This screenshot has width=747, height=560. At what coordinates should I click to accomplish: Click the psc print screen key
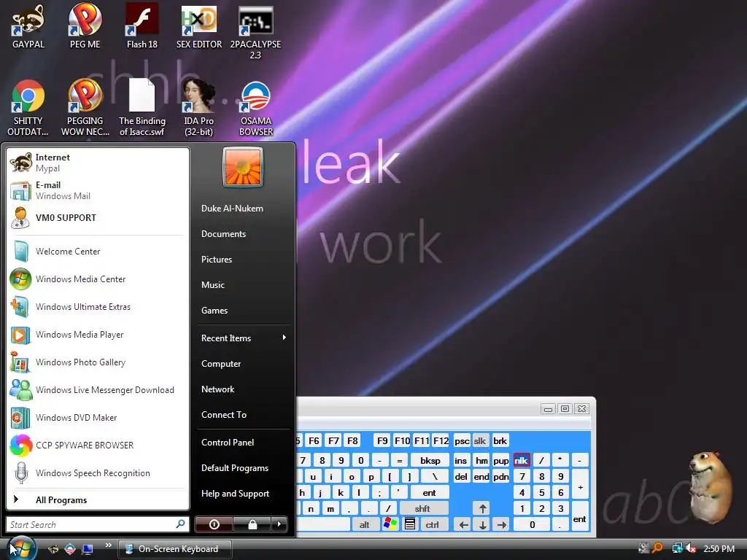tap(462, 441)
